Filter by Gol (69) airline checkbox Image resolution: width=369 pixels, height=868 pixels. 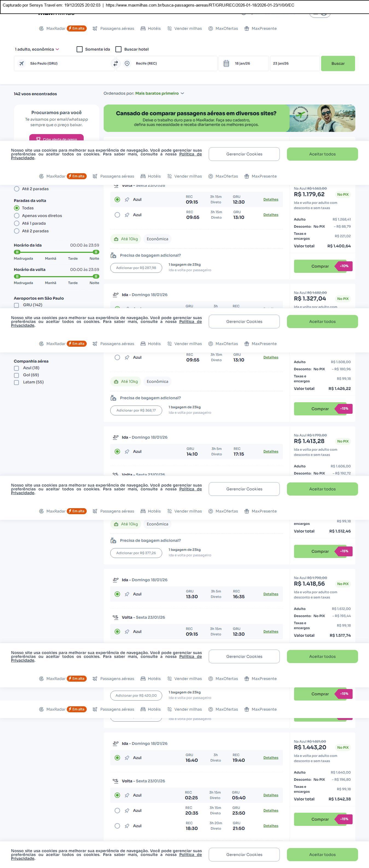pos(16,375)
